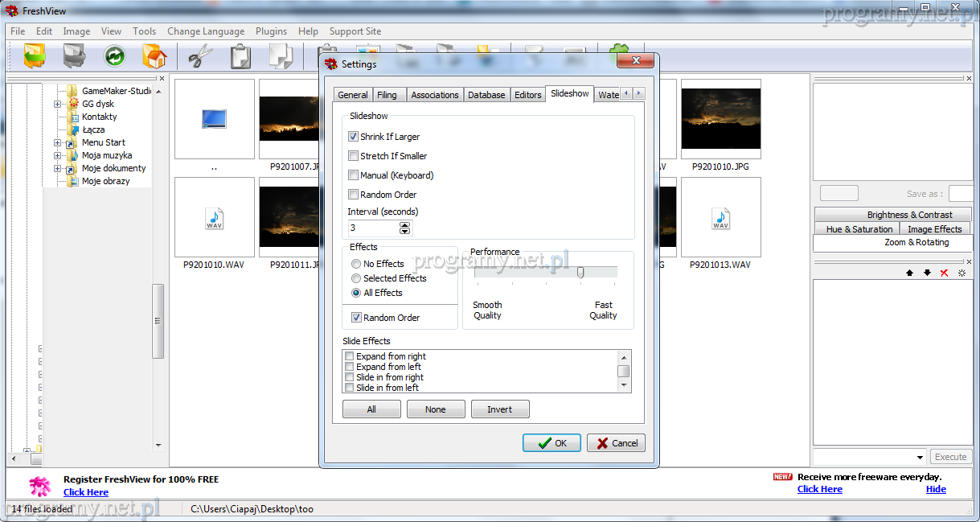Click the black up arrow in right panel
The width and height of the screenshot is (980, 522).
[x=909, y=273]
